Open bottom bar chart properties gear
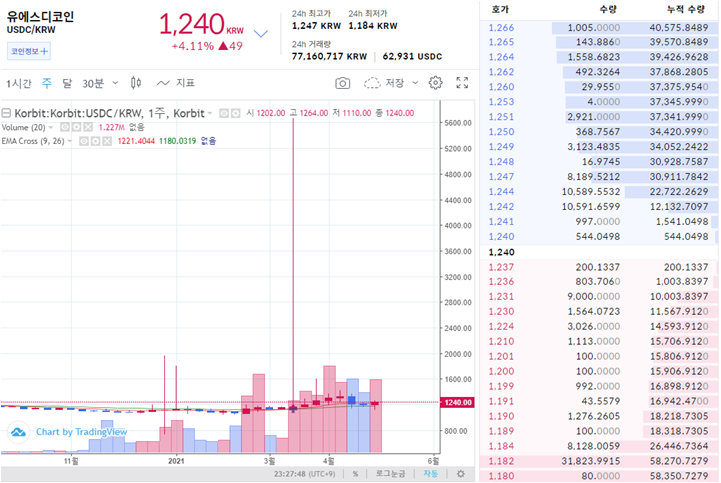Screen dimensions: 721x483 tap(460, 473)
